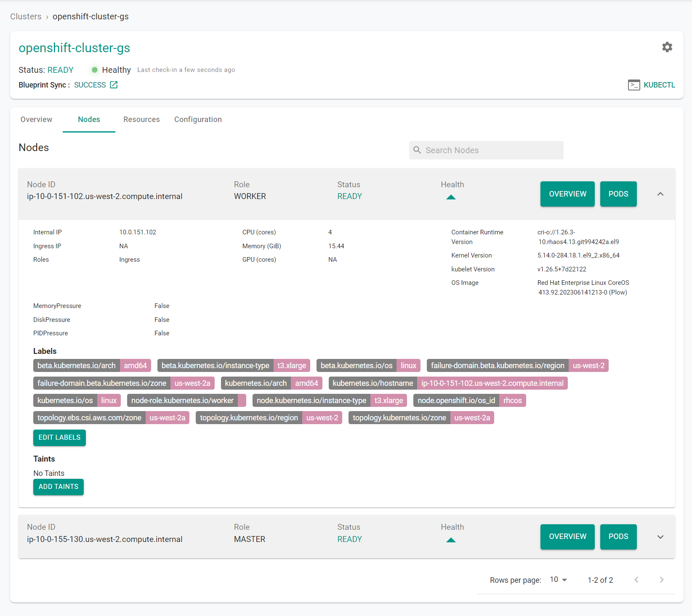Click the Blueprint Sync external link icon
Viewport: 692px width, 616px height.
point(114,85)
